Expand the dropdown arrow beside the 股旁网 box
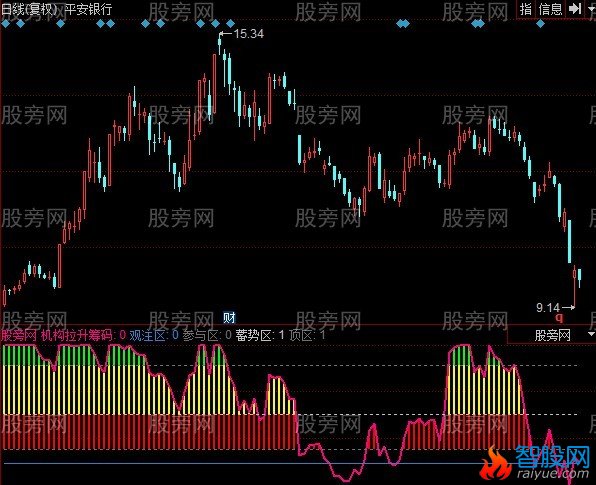 click(591, 334)
